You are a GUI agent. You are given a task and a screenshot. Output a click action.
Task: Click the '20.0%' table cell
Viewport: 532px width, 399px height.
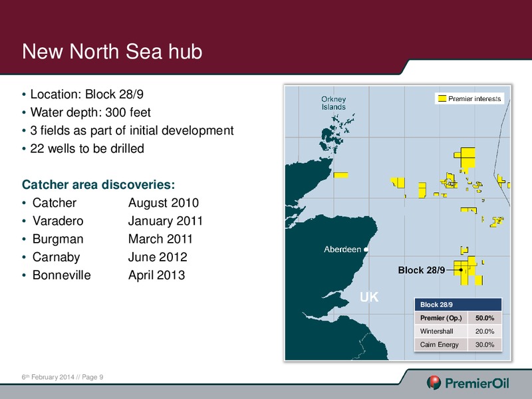pos(485,331)
